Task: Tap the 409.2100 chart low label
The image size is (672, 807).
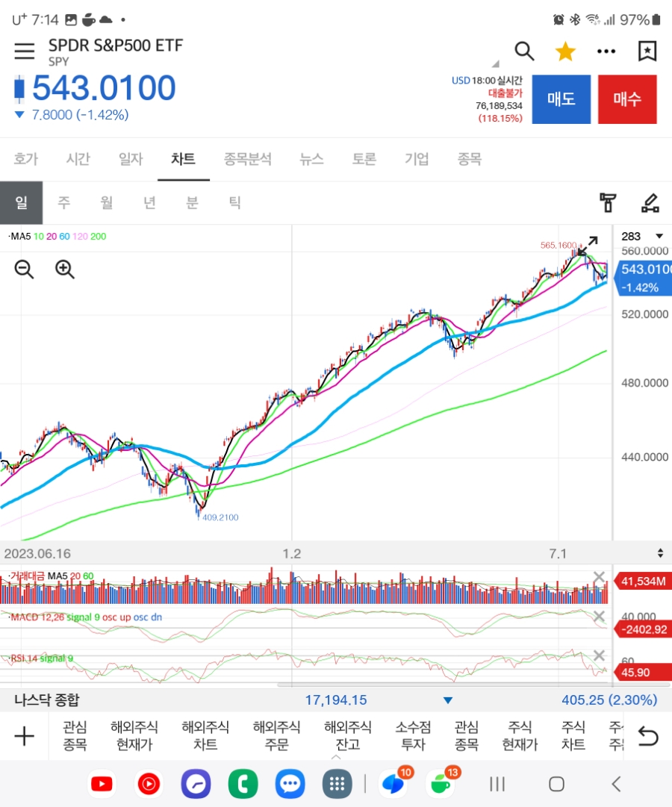Action: (220, 517)
